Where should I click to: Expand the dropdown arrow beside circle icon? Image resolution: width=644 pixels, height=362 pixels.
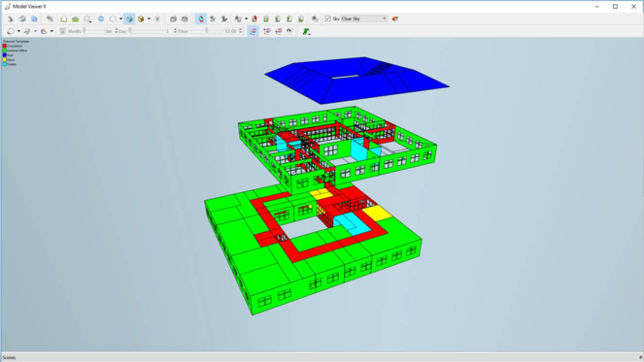point(120,18)
